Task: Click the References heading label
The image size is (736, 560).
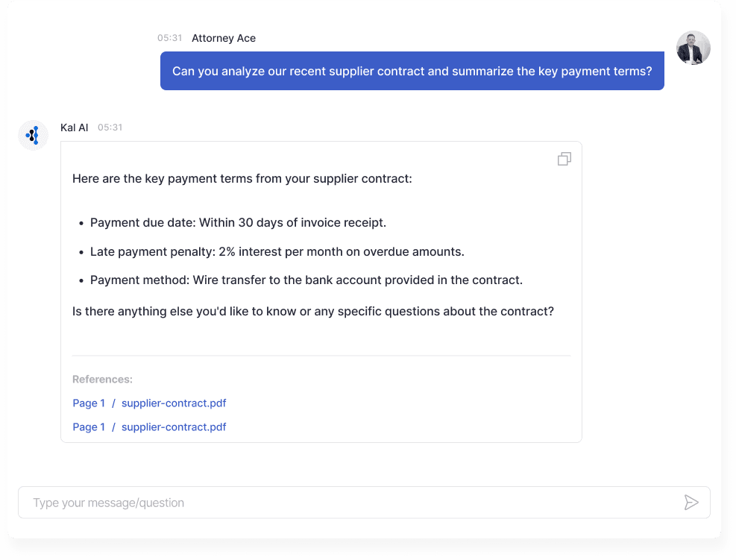Action: (x=102, y=380)
